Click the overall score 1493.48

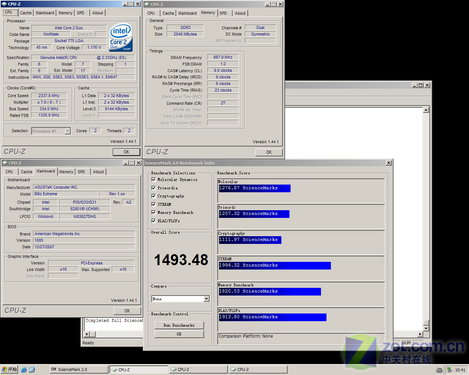click(181, 260)
